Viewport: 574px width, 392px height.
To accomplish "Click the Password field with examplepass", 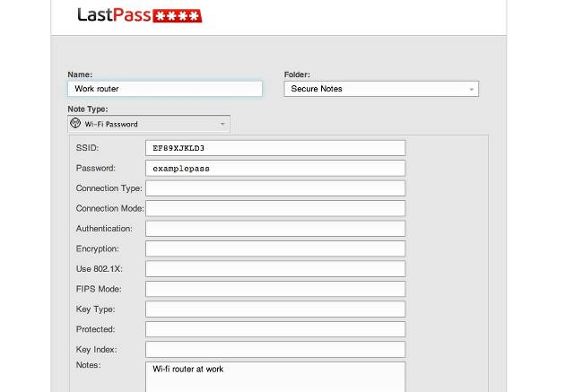I will tap(275, 169).
